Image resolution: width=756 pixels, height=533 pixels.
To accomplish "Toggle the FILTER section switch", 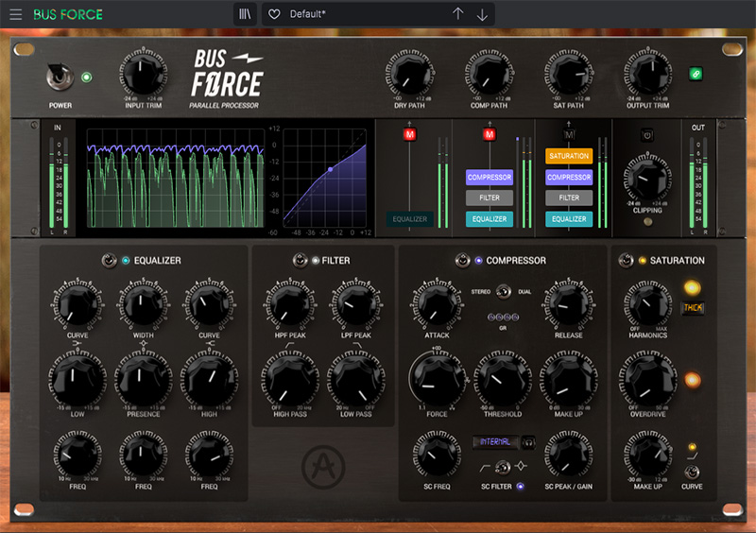I will (x=300, y=261).
